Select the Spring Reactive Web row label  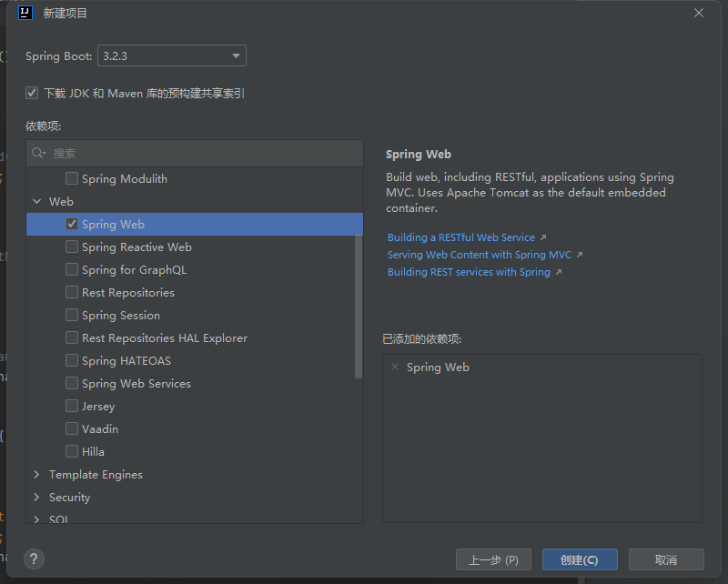coord(136,247)
